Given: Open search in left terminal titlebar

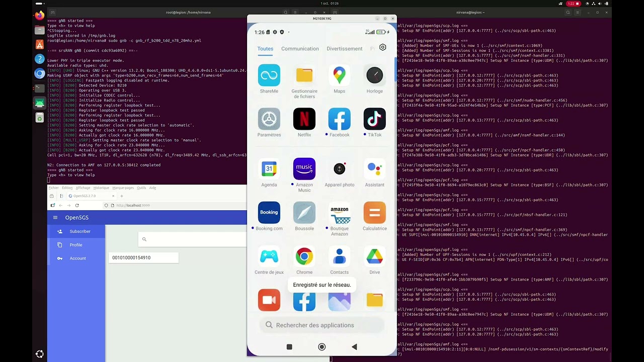Looking at the screenshot, I should coord(286,12).
